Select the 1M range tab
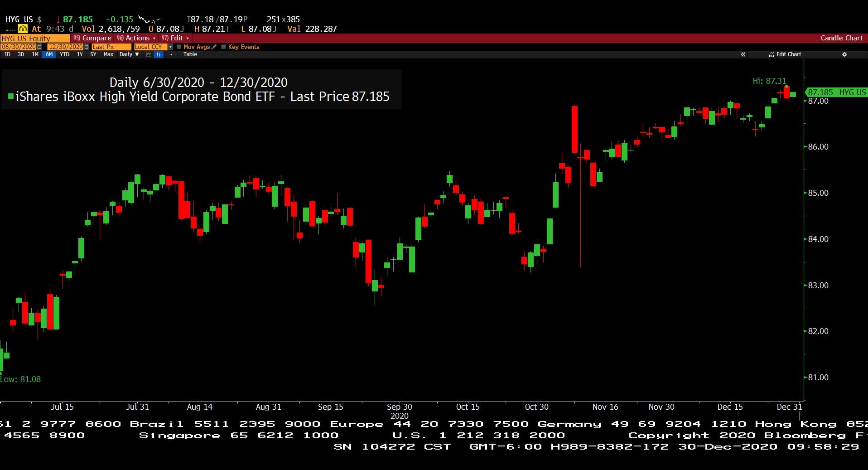 point(35,54)
